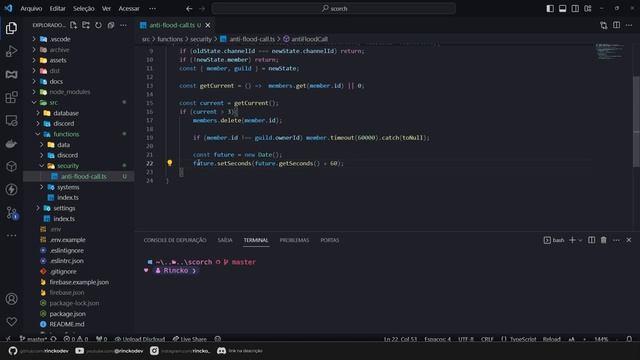Switch to CONSOLE DE DEPURAÇÃO tab
This screenshot has height=360, width=640.
tap(175, 240)
